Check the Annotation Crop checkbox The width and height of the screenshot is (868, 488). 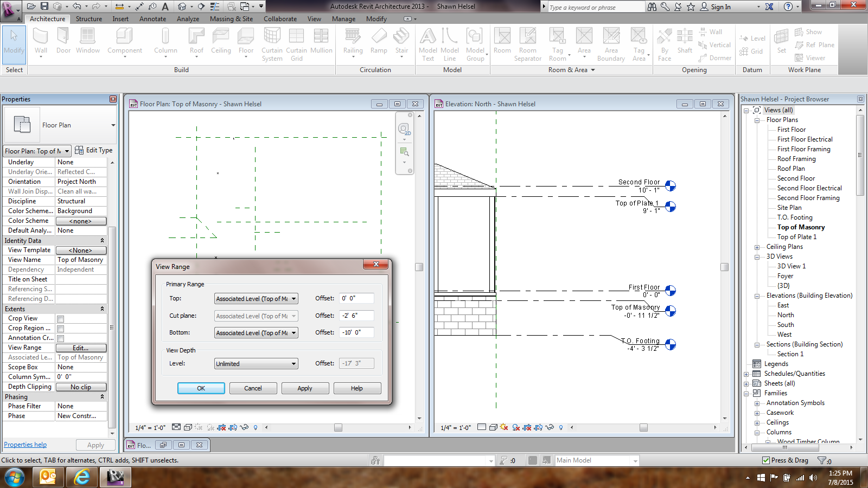coord(61,338)
